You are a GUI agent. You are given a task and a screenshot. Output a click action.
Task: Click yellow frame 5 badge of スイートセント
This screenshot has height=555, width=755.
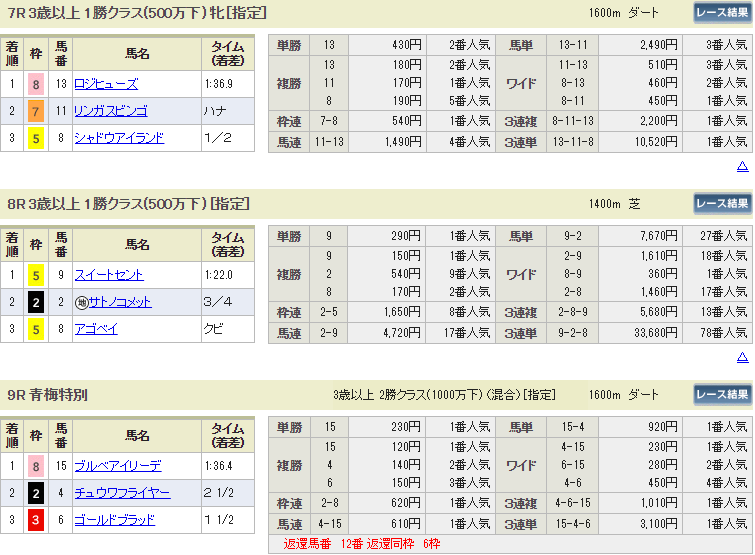[x=36, y=276]
